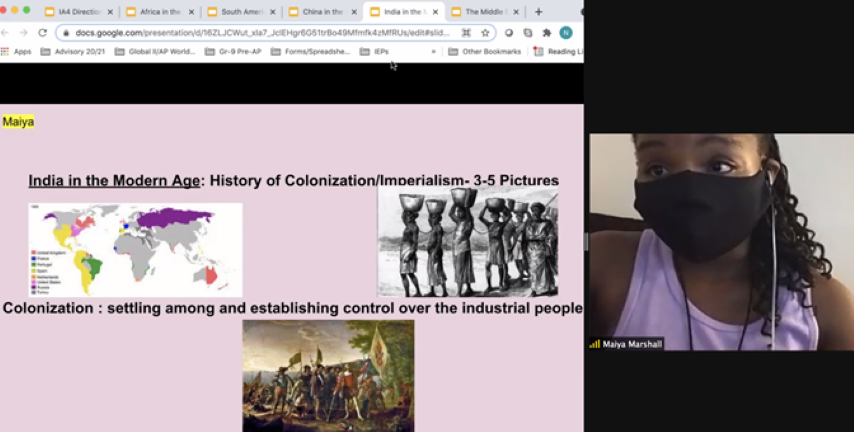Click the browser reload button
Image resolution: width=854 pixels, height=432 pixels.
pos(42,32)
